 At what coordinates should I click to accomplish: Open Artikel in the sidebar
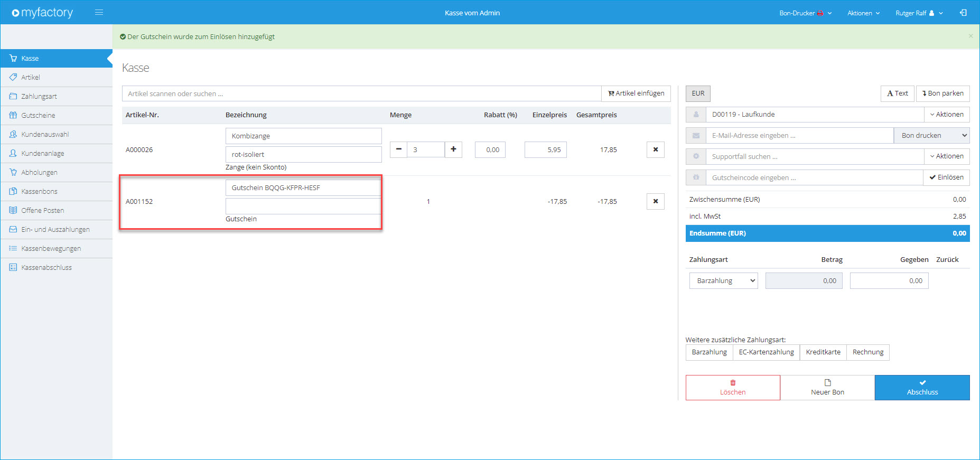tap(56, 77)
